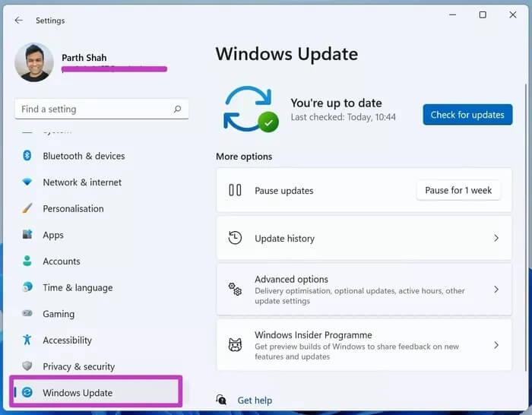Click the Advanced options gears icon
This screenshot has width=532, height=415.
[235, 290]
